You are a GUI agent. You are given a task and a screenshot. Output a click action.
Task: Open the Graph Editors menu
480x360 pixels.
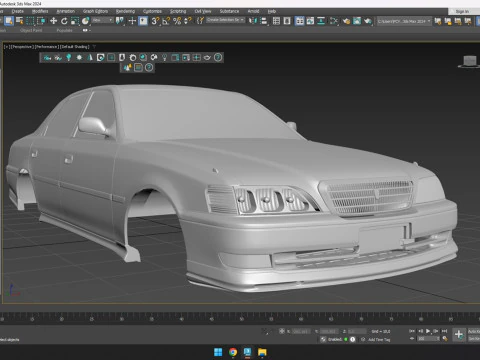tap(95, 11)
